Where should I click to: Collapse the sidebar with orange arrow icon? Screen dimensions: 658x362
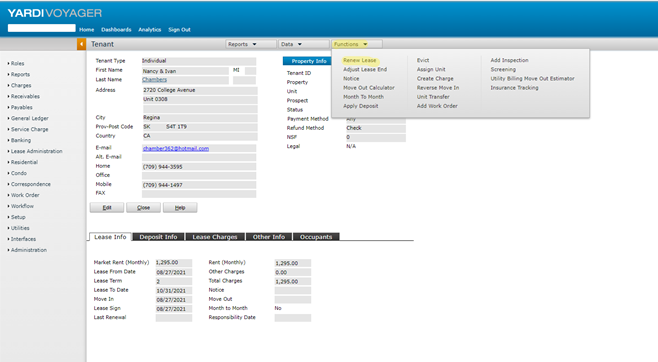[x=81, y=44]
